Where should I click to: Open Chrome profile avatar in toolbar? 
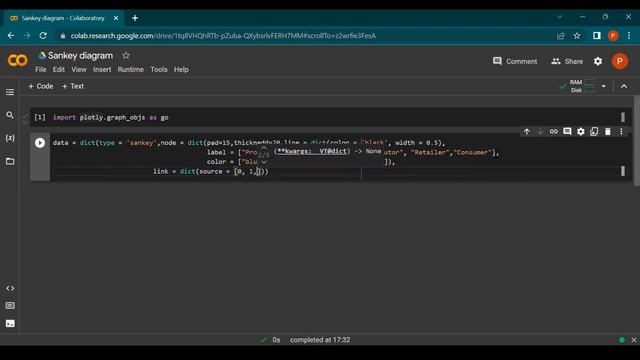[613, 36]
